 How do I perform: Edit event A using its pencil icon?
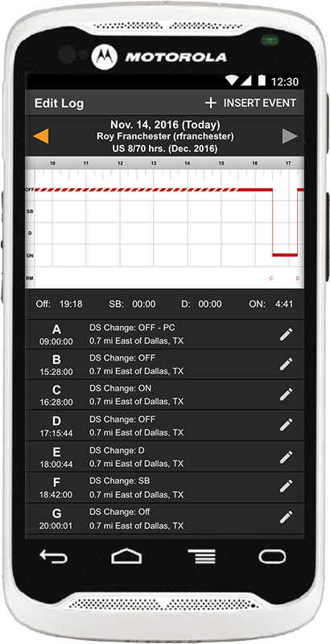(286, 334)
